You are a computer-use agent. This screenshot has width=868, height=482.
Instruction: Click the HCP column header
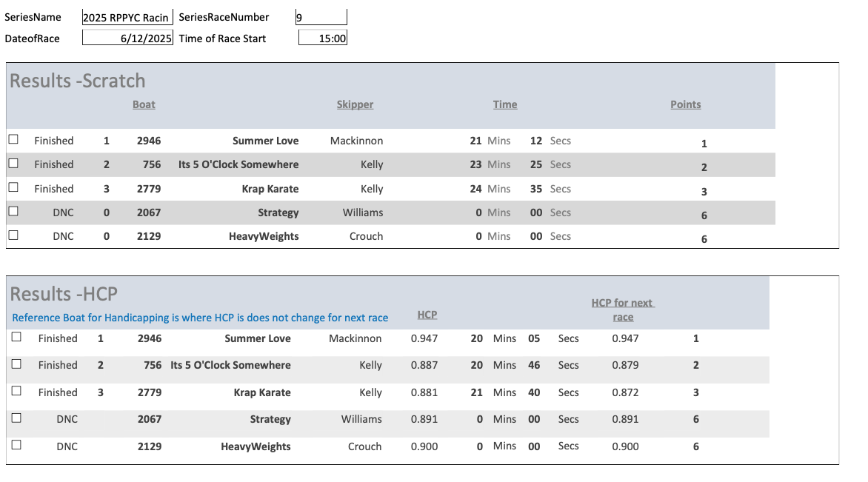427,315
